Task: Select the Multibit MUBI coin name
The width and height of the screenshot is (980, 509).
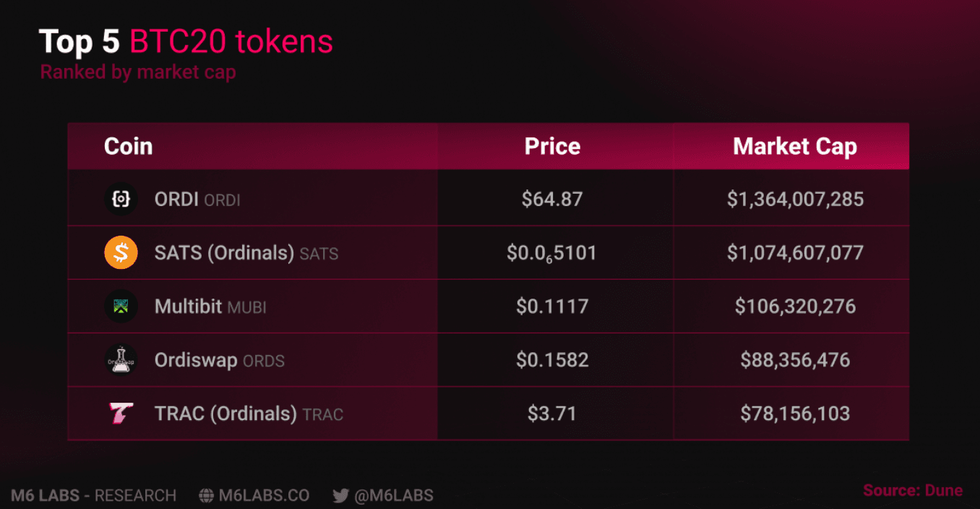Action: [x=210, y=307]
